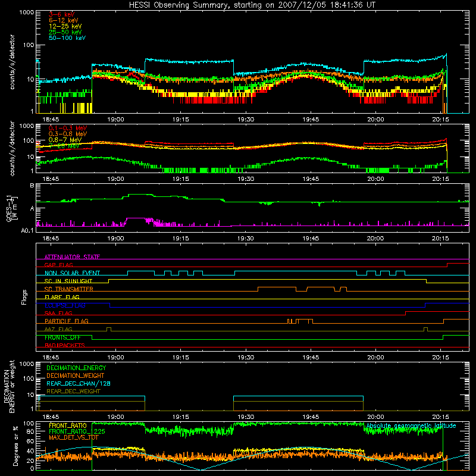Click the BAD_PACKETS flag label

point(65,346)
